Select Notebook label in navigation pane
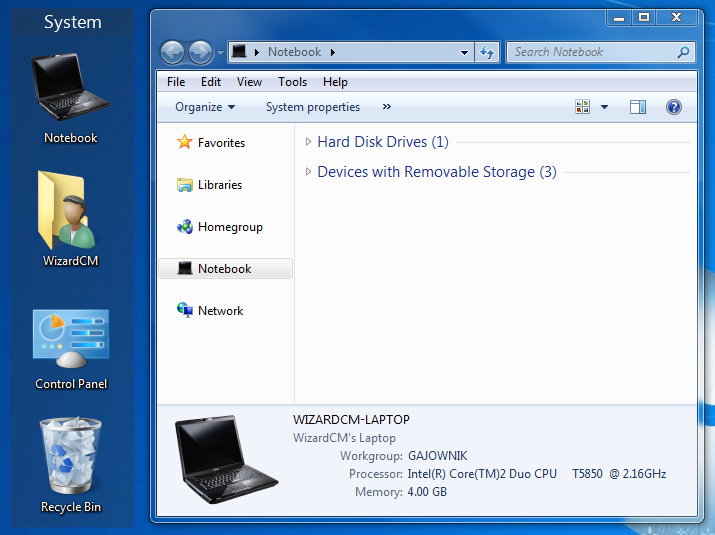715x535 pixels. coord(224,269)
